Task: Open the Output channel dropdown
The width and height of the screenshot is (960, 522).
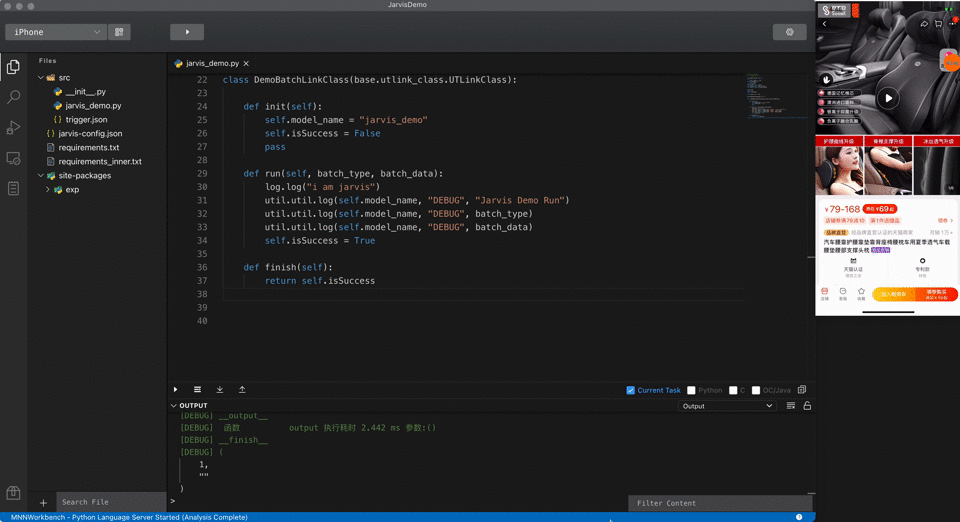Action: tap(727, 406)
